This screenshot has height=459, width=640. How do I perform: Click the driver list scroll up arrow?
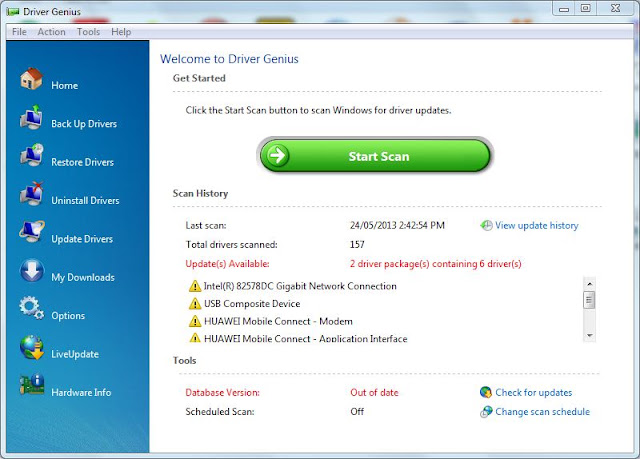click(589, 284)
